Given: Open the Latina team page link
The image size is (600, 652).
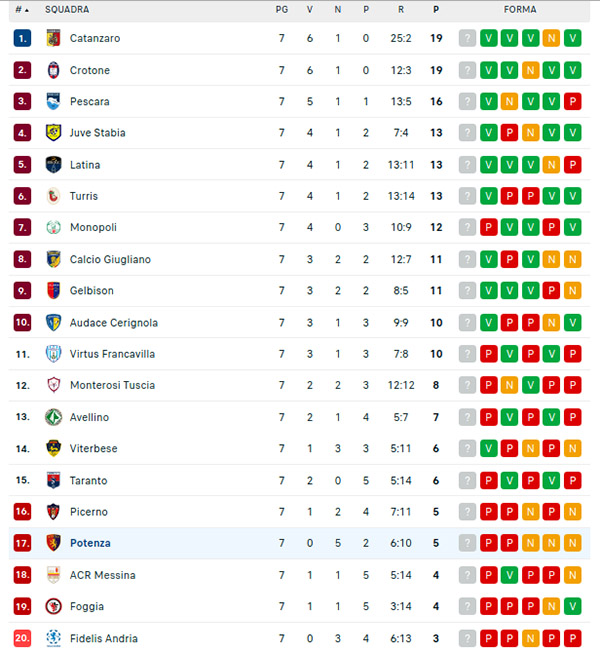Looking at the screenshot, I should 85,165.
